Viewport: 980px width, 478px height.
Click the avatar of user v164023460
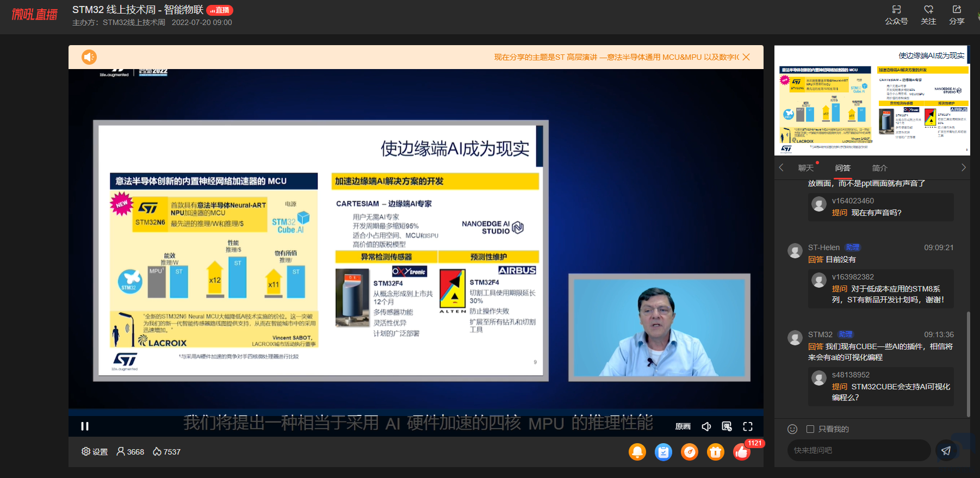coord(819,204)
